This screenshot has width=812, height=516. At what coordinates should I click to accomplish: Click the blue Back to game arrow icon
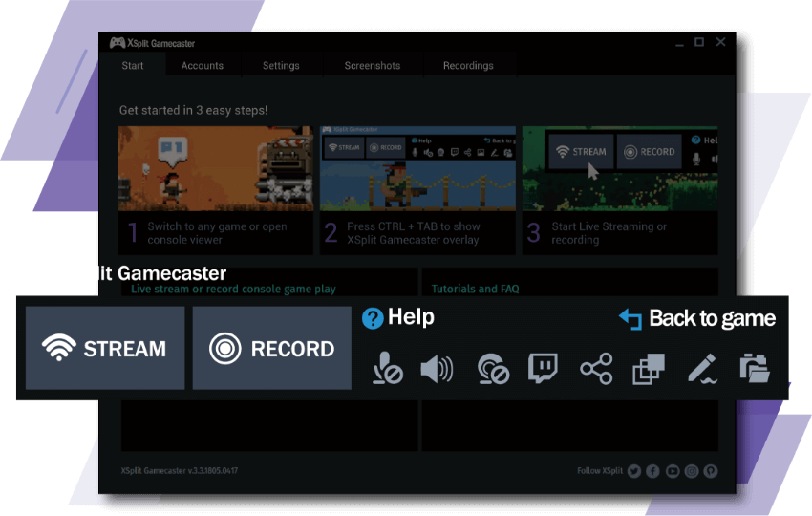pos(630,318)
